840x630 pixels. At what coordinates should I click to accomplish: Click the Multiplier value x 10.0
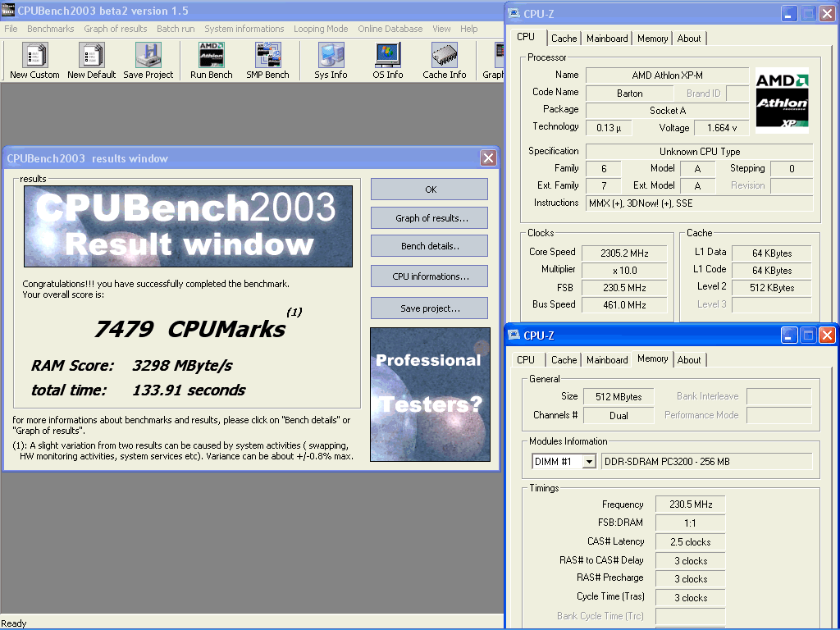click(x=624, y=271)
